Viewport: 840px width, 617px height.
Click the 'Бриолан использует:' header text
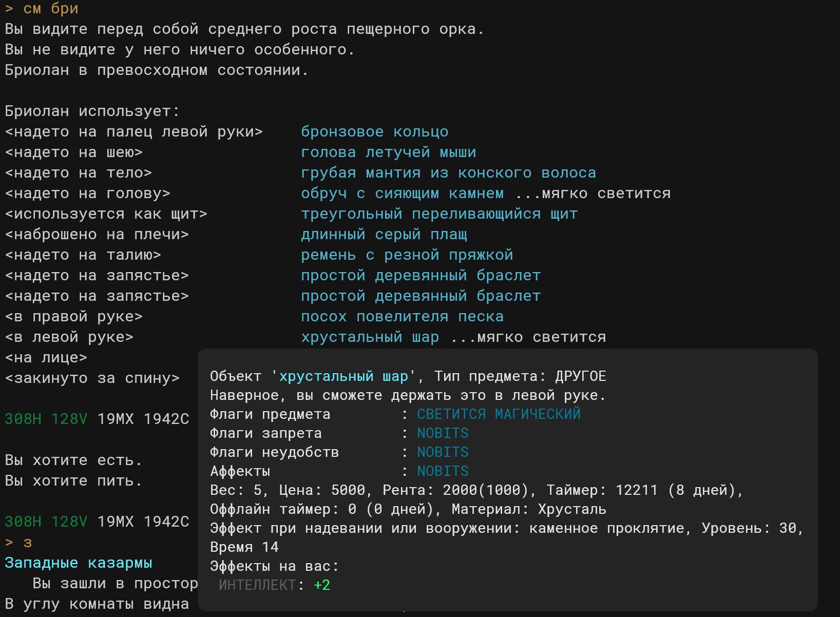[x=92, y=111]
